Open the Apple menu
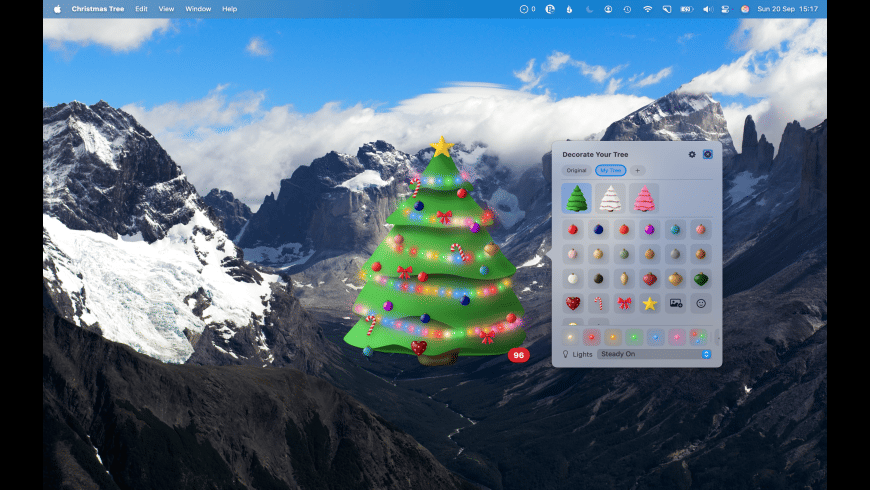 point(57,9)
